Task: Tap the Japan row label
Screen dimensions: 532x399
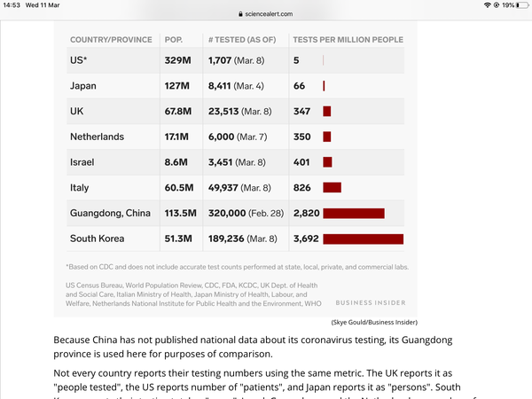Action: click(83, 86)
